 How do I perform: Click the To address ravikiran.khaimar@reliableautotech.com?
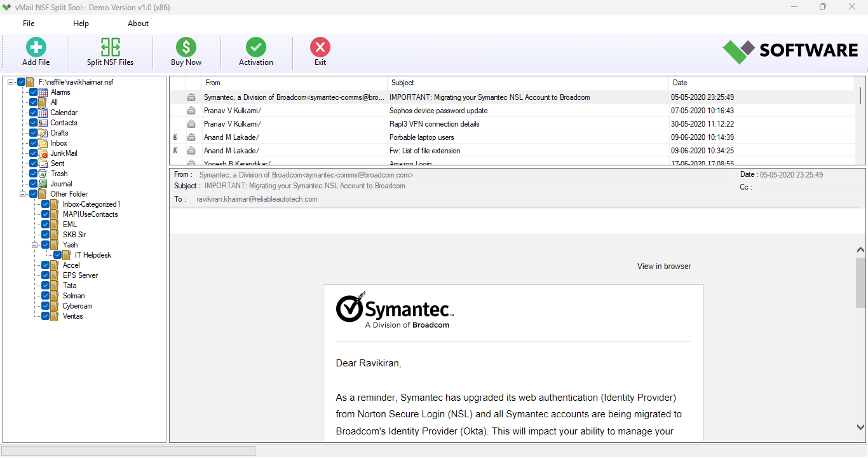(257, 199)
